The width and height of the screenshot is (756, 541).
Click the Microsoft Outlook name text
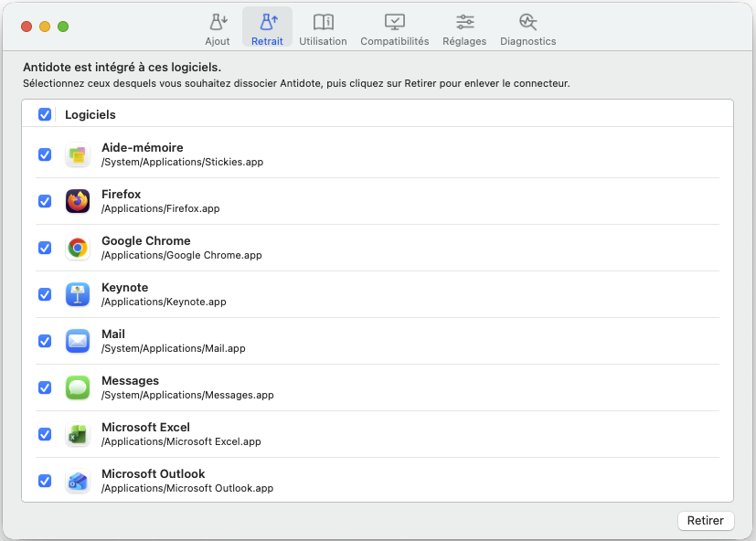[154, 474]
